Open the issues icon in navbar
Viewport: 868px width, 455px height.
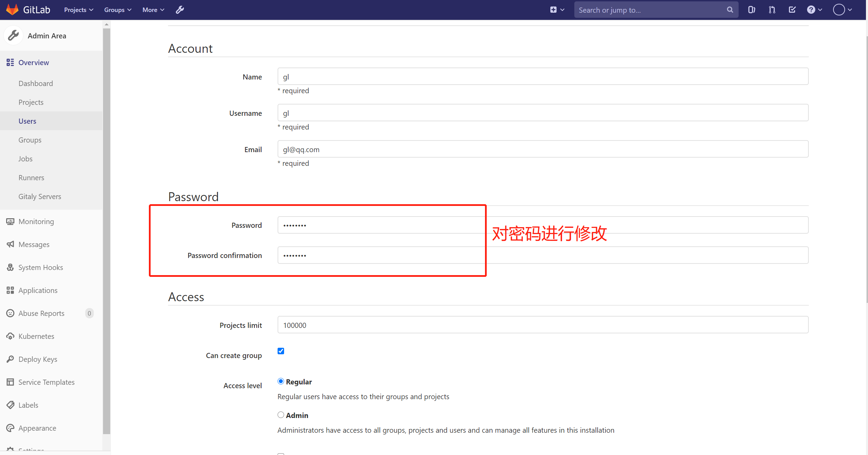[751, 10]
